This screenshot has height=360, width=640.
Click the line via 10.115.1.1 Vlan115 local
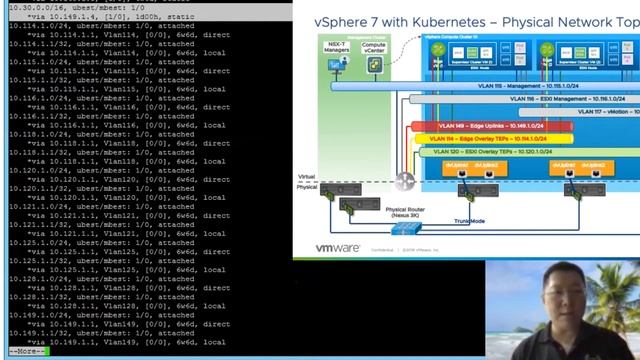tap(126, 89)
